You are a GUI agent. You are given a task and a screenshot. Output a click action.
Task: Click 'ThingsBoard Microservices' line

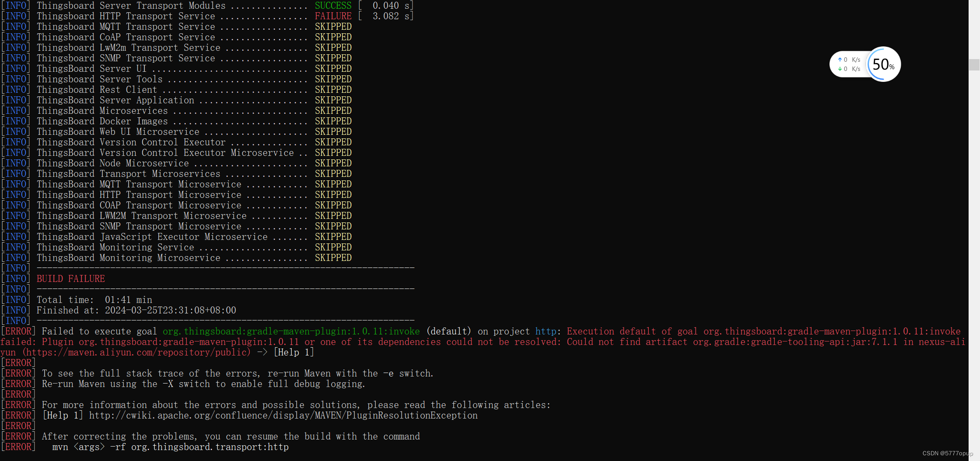pyautogui.click(x=176, y=111)
